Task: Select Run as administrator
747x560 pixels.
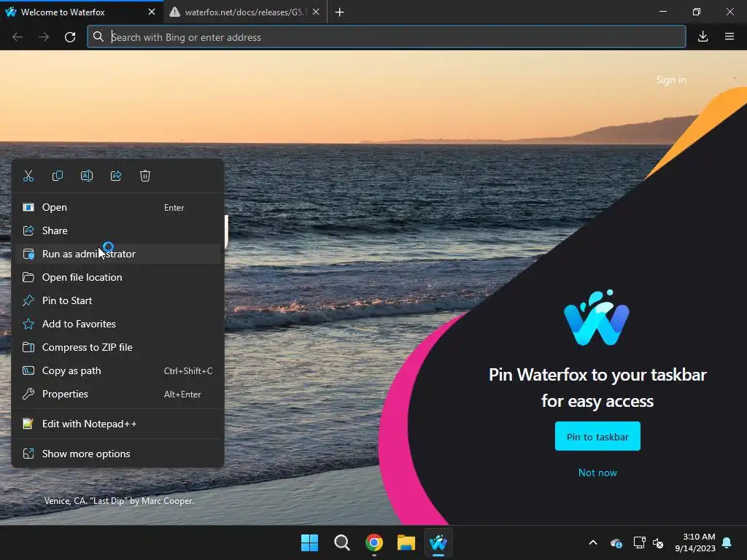Action: [117, 254]
